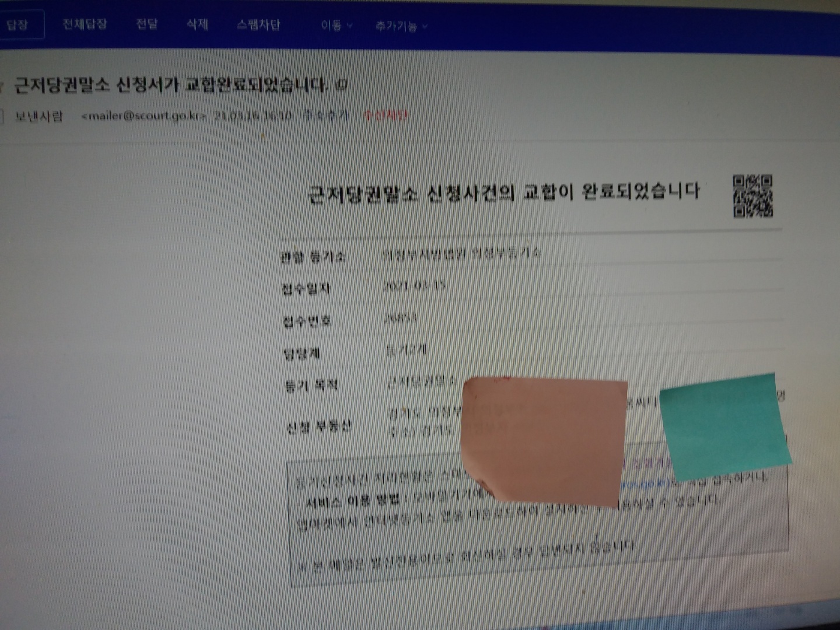
Task: Delete the mail using 삭제
Action: coord(197,24)
